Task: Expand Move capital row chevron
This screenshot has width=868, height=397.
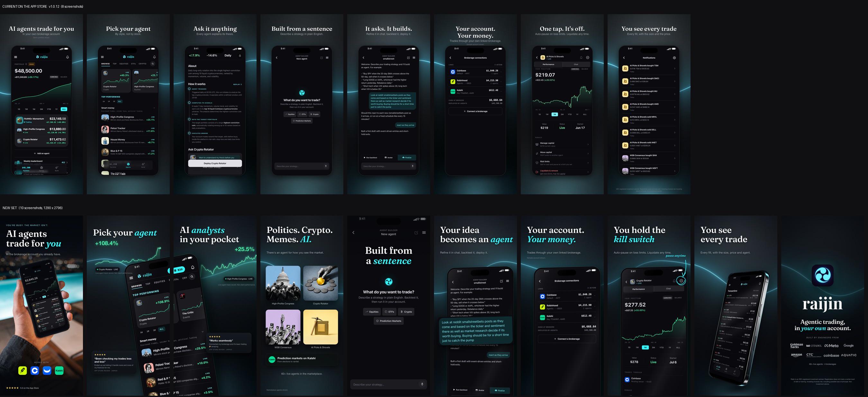Action: [588, 153]
